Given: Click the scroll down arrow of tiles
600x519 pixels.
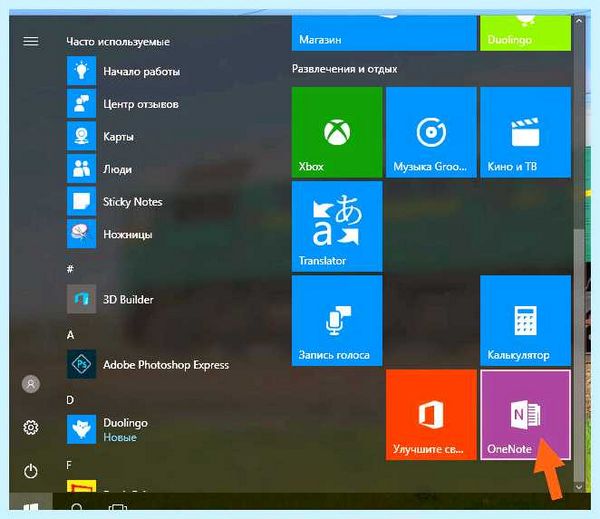Looking at the screenshot, I should click(x=579, y=487).
